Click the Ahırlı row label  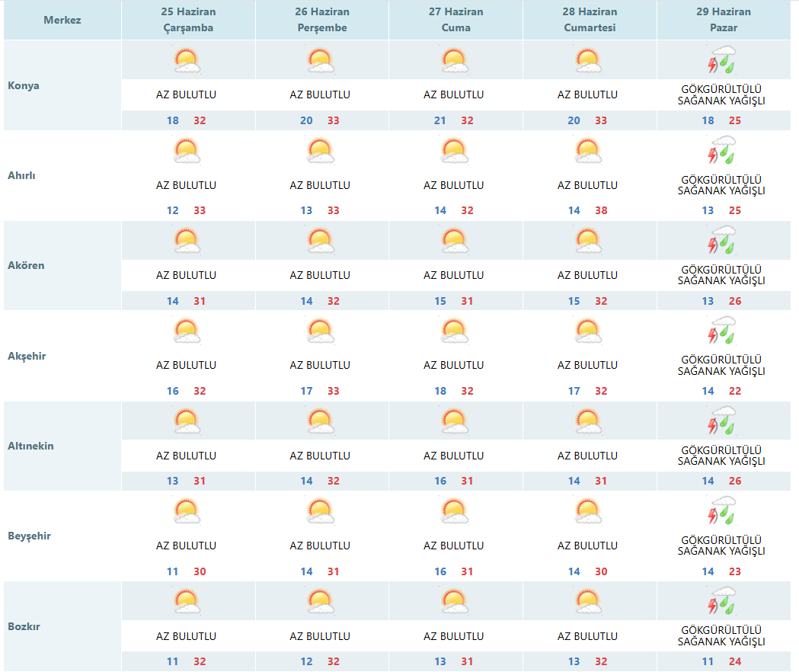click(x=21, y=175)
